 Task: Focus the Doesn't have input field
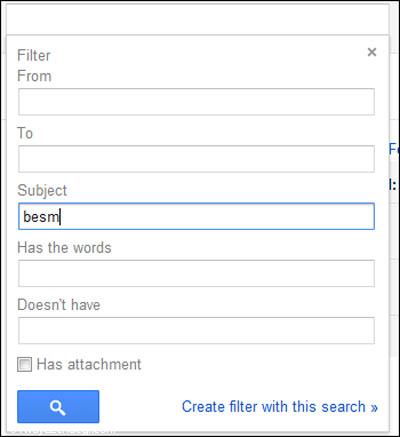pos(196,330)
